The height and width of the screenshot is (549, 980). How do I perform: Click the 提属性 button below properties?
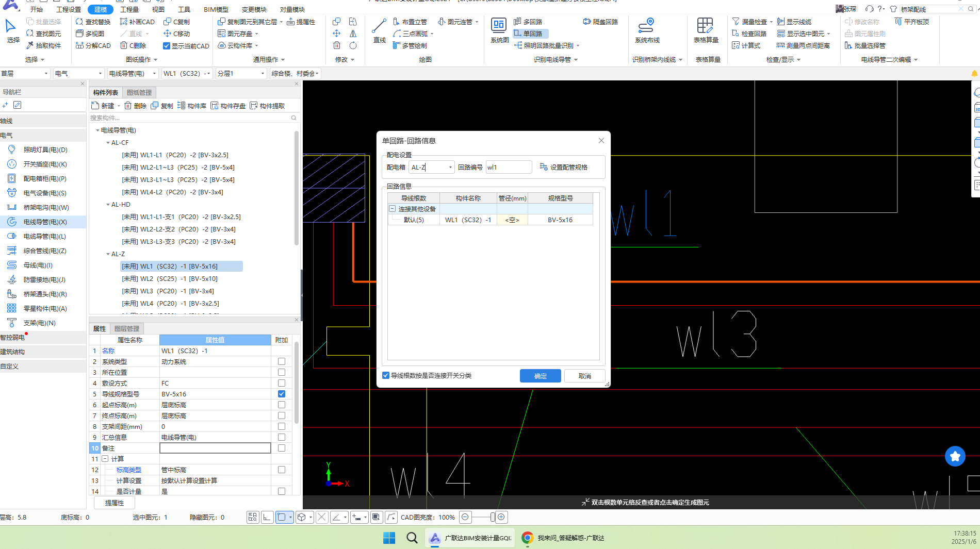tap(115, 503)
